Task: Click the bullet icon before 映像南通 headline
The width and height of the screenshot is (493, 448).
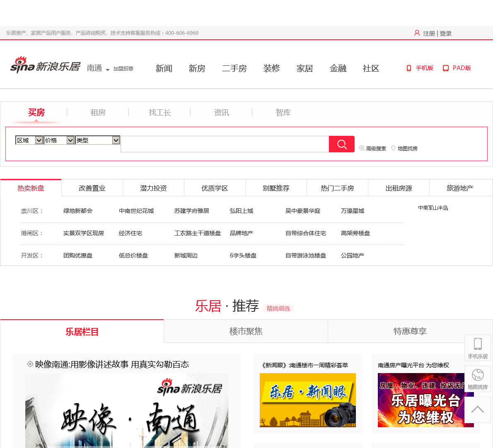Action: click(30, 364)
